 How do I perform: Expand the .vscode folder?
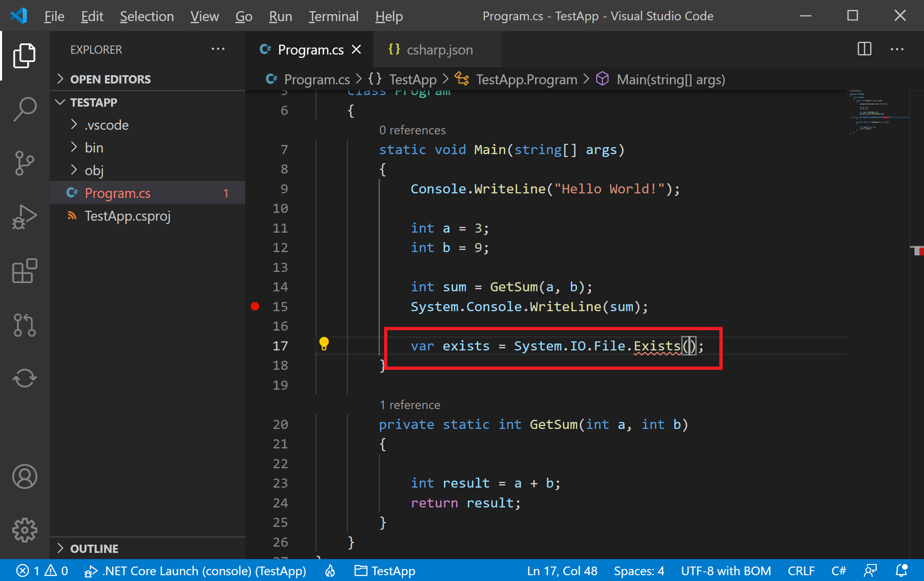point(107,125)
